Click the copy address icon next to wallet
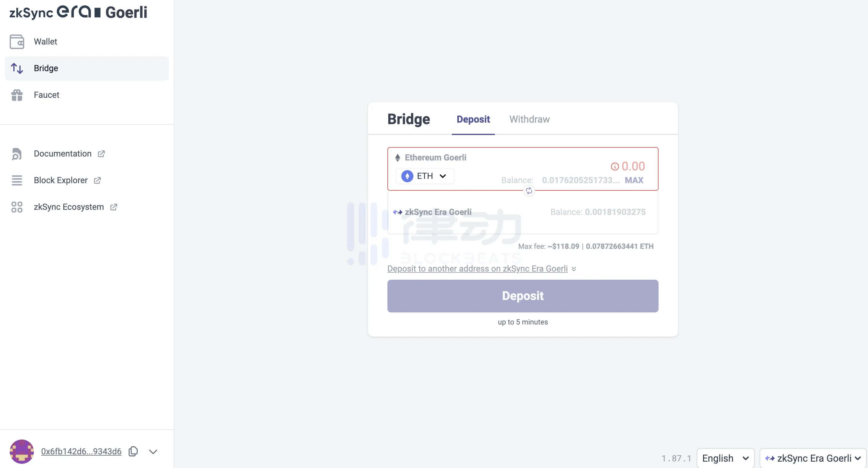The image size is (868, 468). [x=133, y=451]
